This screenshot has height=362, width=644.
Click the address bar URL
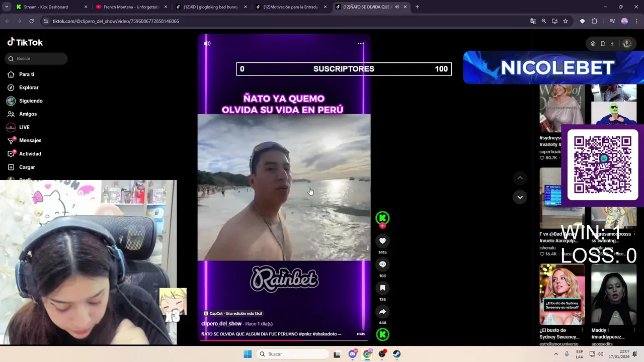click(116, 21)
